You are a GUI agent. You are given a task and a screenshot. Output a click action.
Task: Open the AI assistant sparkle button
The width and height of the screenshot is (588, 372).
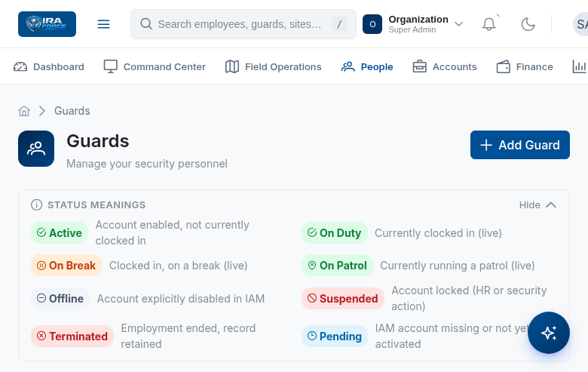pyautogui.click(x=549, y=333)
